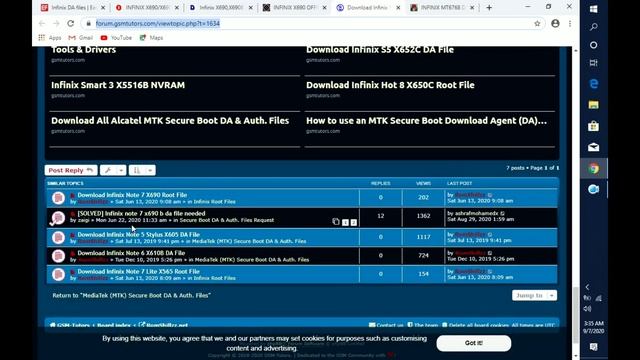Open [SOLVED] Infinix note 7 x690 b da file needed
This screenshot has height=360, width=640.
[x=141, y=213]
